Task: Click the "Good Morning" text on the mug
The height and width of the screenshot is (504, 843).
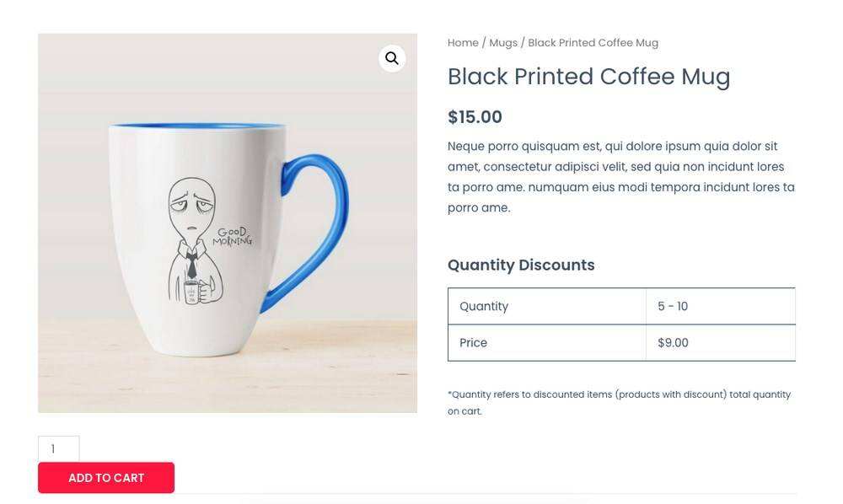Action: (x=233, y=237)
